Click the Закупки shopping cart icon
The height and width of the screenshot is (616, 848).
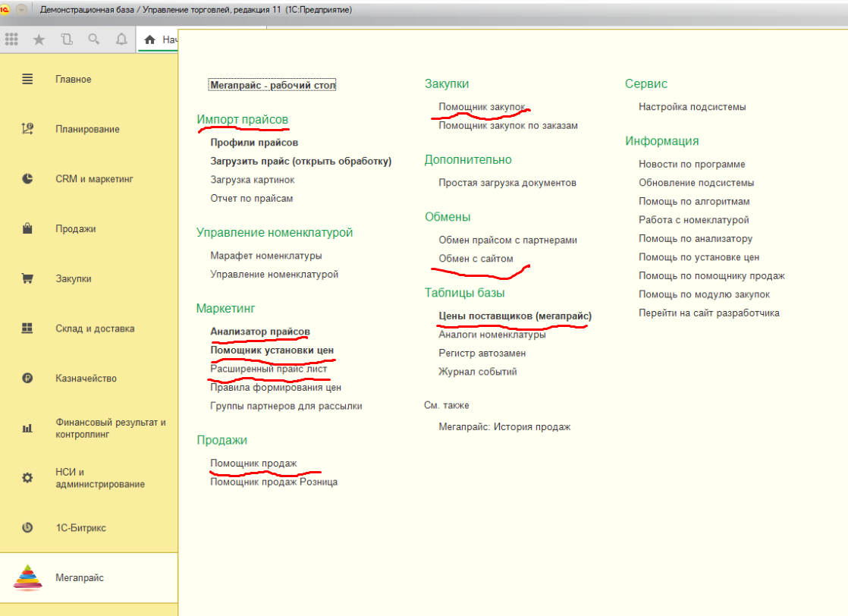pos(27,278)
